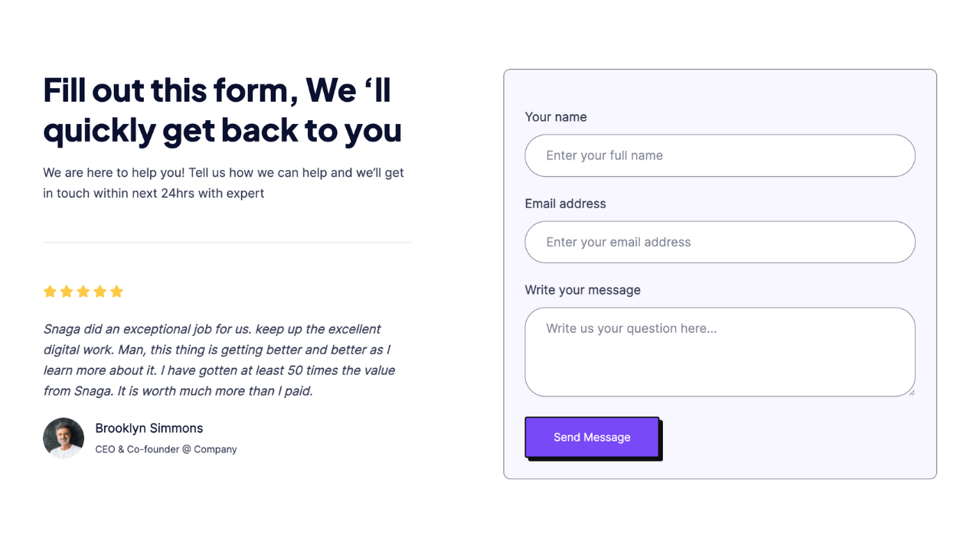Click the Write your message label
Viewport: 980px width, 551px height.
click(583, 290)
